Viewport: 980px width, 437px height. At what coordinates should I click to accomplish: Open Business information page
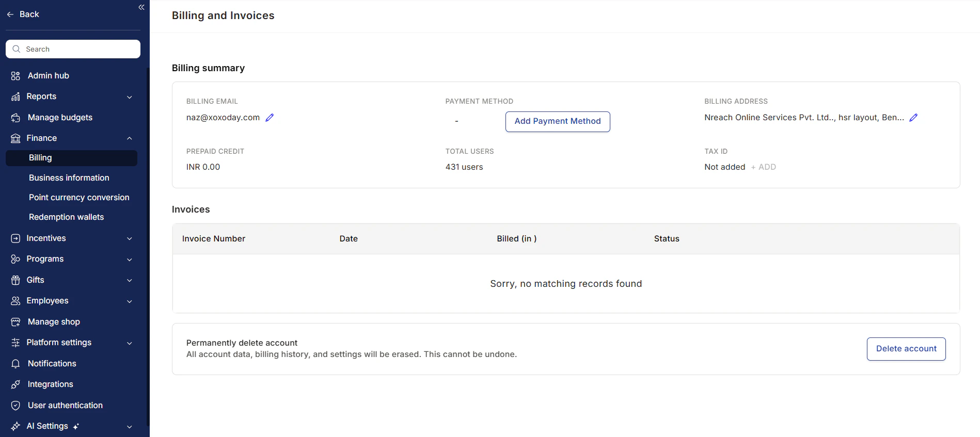[x=69, y=177]
